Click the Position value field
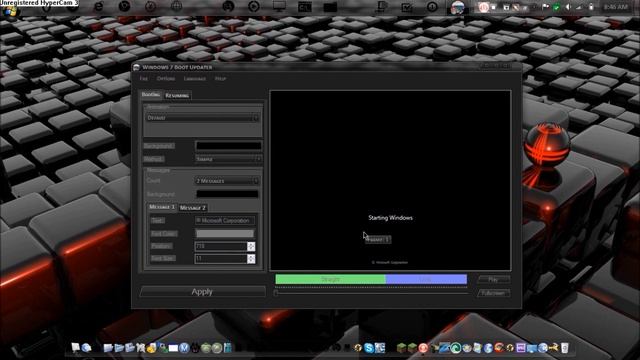 coord(221,246)
